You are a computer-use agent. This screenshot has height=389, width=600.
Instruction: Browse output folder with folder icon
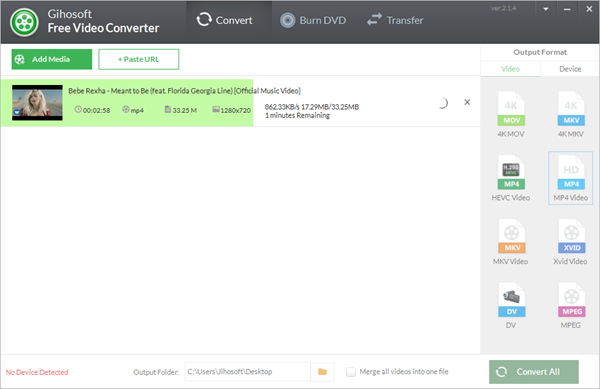[x=323, y=371]
